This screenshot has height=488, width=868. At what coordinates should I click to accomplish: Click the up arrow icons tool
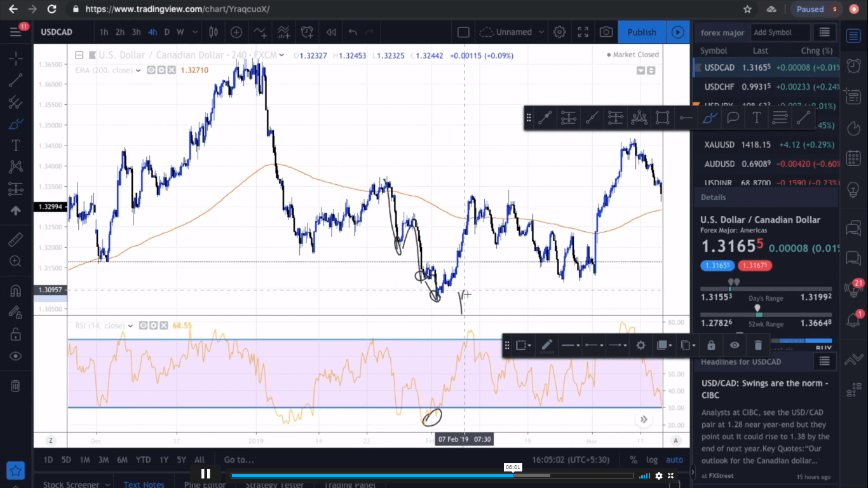[x=16, y=210]
